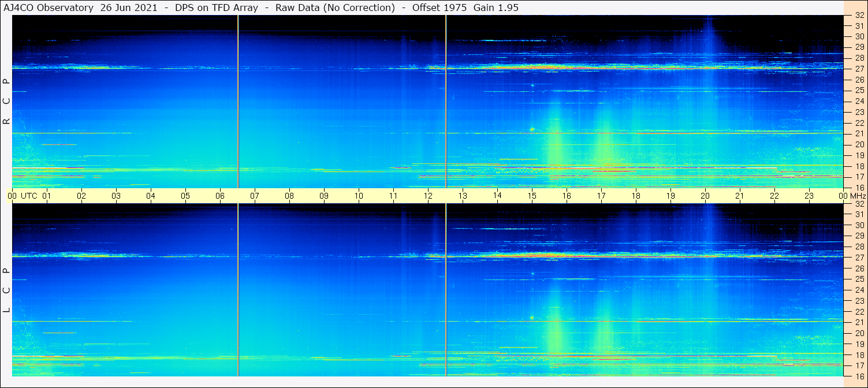Screen dimensions: 868x388
Task: Select hour "01" on the UTC axis
Action: point(47,196)
